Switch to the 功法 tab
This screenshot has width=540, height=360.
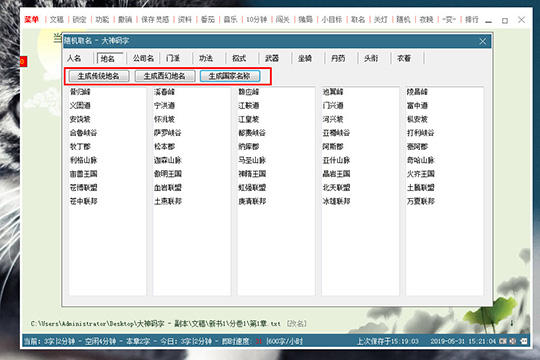click(x=206, y=58)
